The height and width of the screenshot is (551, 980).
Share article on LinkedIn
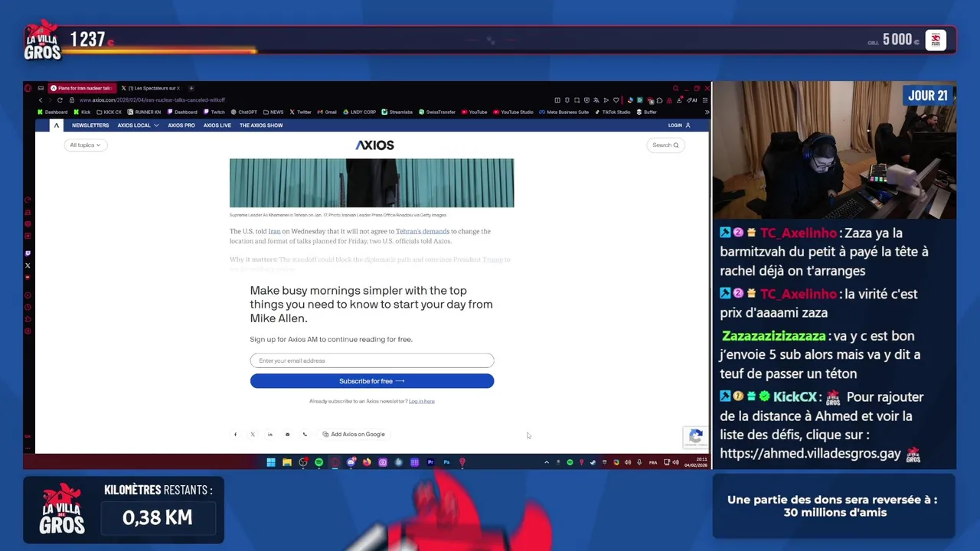click(269, 434)
